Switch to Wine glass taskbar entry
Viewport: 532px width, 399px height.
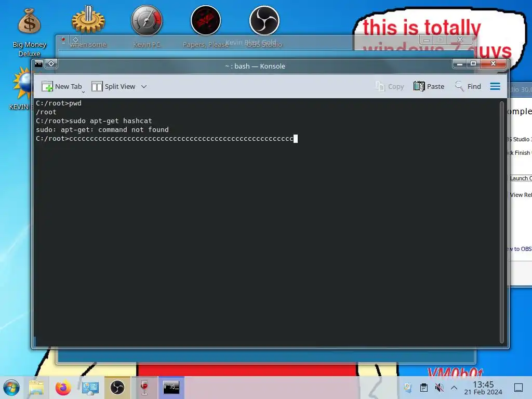tap(144, 388)
